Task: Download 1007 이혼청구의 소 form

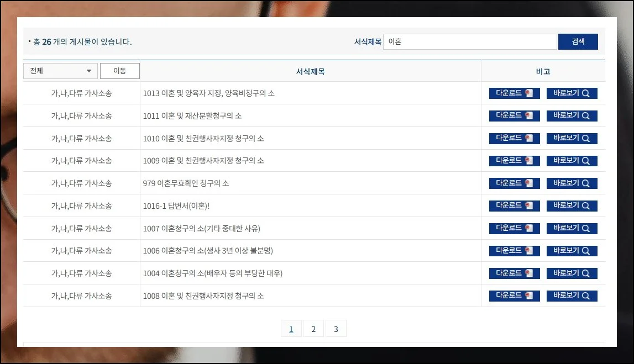Action: tap(514, 229)
